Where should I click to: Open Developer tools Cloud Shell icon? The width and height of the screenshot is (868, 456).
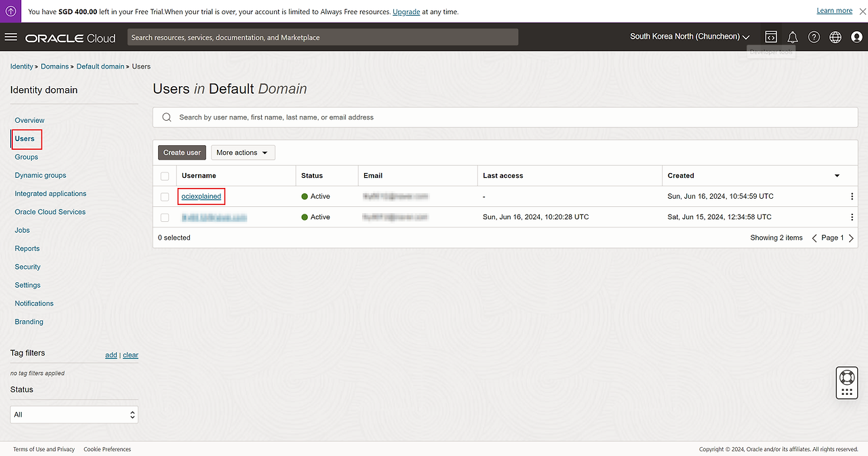(x=770, y=37)
